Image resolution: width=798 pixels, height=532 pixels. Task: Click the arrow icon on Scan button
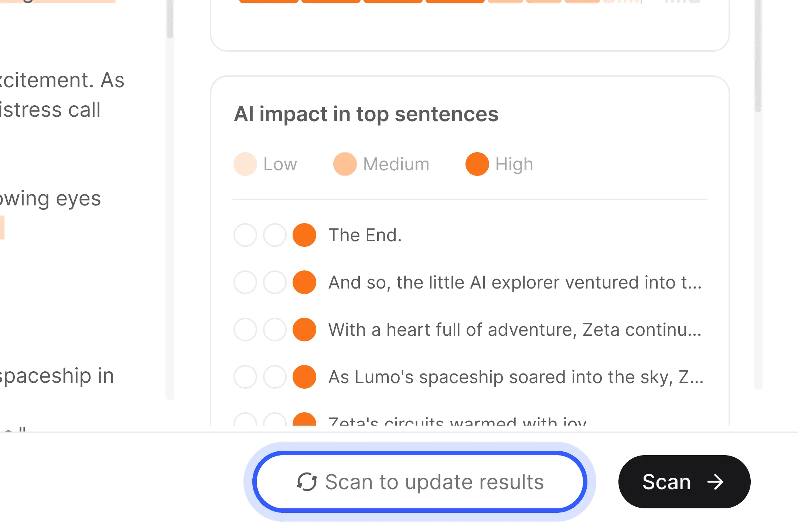715,482
